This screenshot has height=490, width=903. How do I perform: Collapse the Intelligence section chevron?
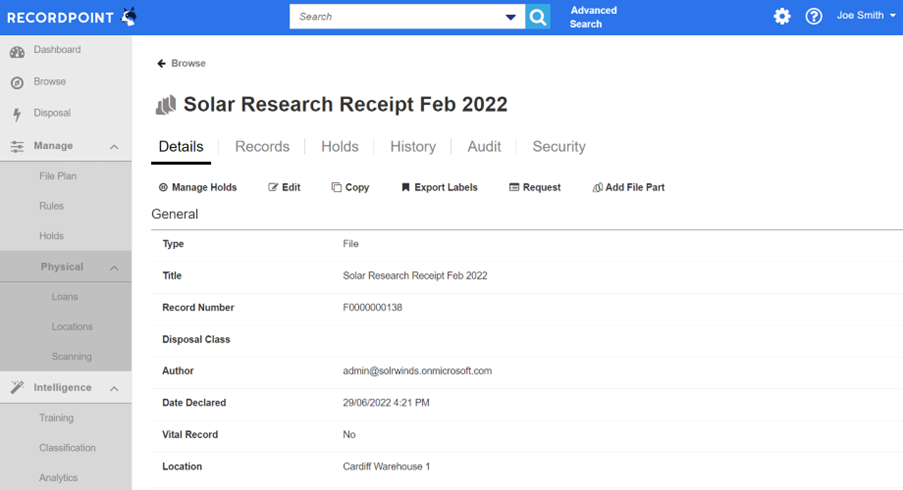pyautogui.click(x=114, y=389)
